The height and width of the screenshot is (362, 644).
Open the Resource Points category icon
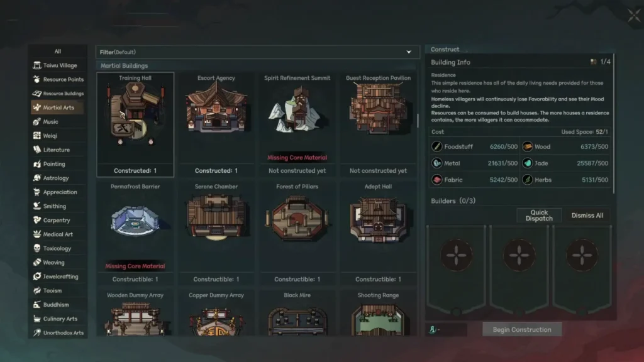click(37, 79)
